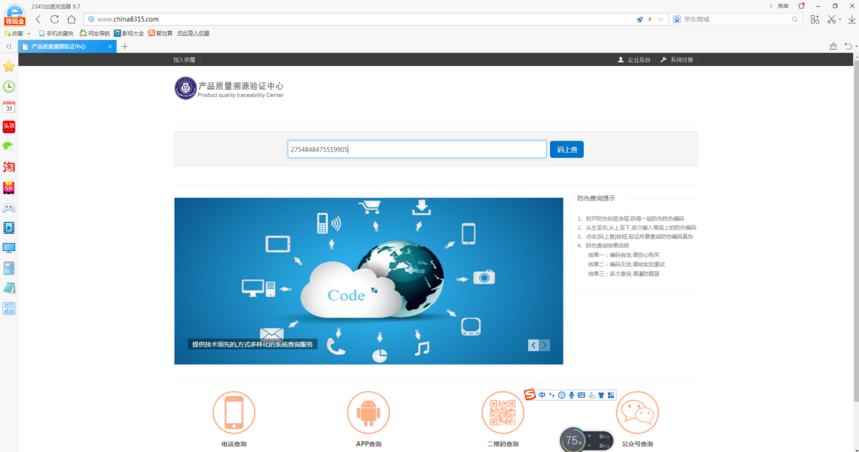Toggle Sogou input Chinese/English mode 中
Image resolution: width=859 pixels, height=452 pixels.
pos(542,395)
